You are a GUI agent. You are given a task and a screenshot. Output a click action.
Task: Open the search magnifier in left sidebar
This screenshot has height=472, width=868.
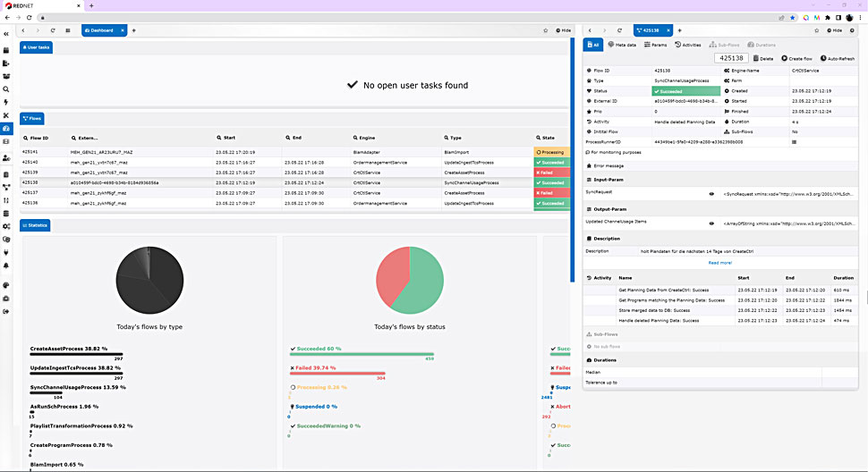pyautogui.click(x=6, y=89)
